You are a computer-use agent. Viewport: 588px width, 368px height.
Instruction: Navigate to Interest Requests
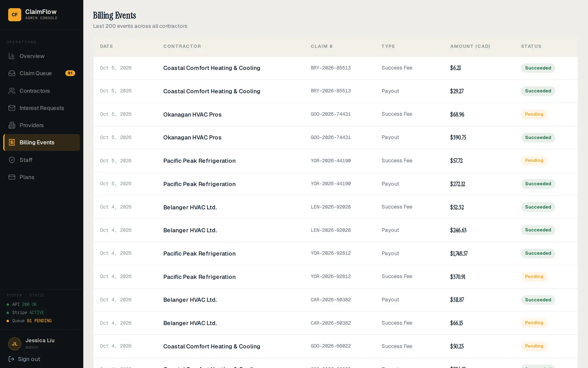click(42, 108)
